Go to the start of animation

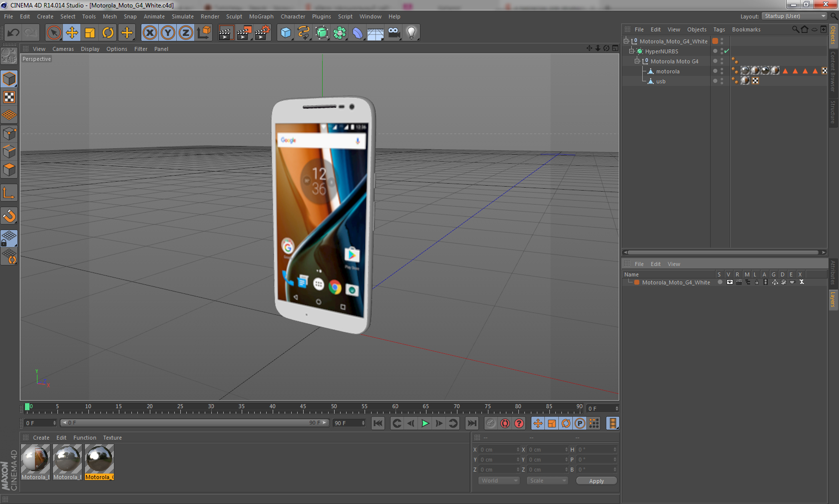(378, 423)
